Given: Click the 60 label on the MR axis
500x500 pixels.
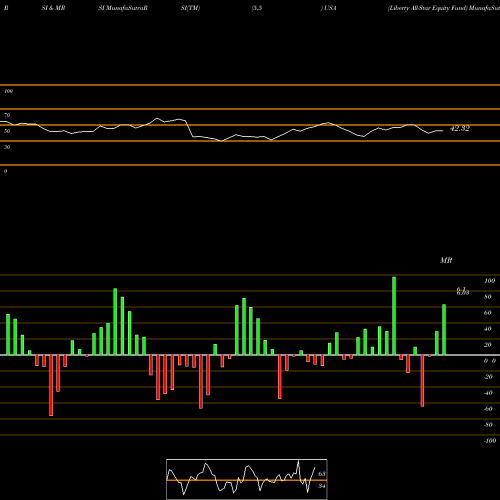Looking at the screenshot, I should 488,313.
